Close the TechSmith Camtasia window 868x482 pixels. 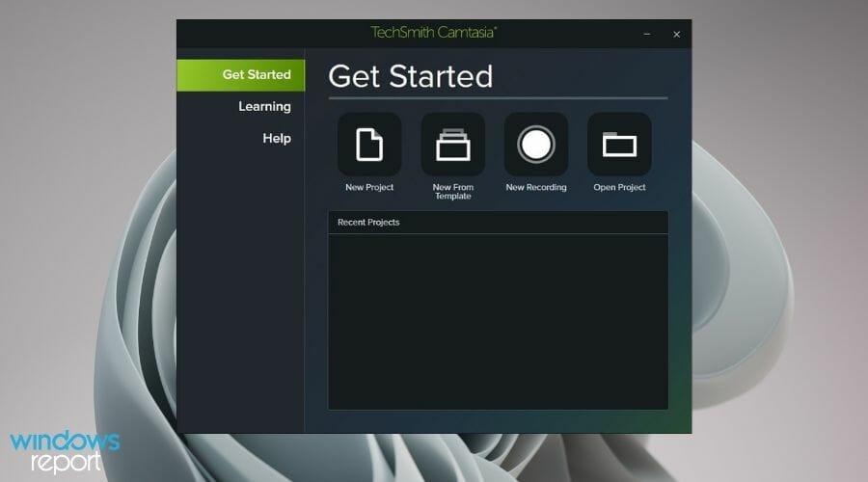click(676, 35)
